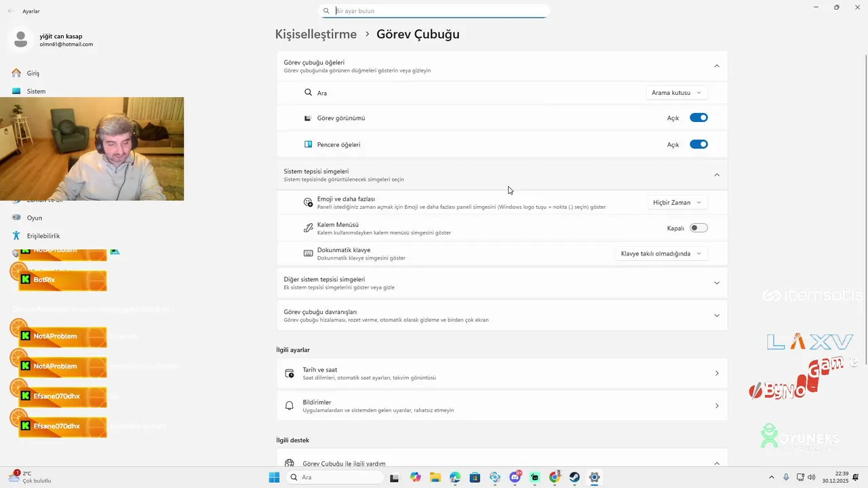Click the Settings gear taskbar icon

coord(594,477)
